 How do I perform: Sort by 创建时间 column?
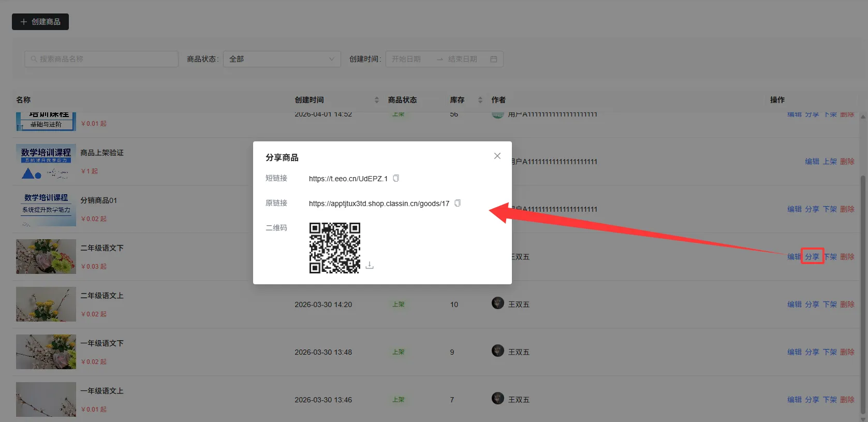tap(376, 100)
